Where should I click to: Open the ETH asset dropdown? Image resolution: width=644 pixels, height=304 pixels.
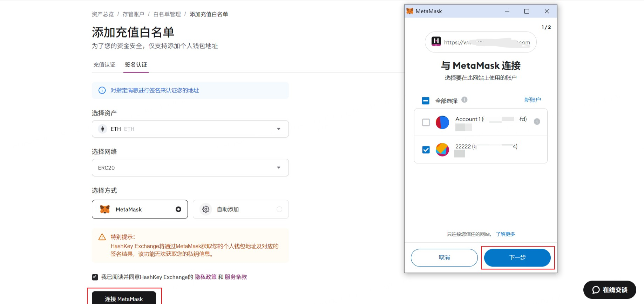click(x=190, y=129)
